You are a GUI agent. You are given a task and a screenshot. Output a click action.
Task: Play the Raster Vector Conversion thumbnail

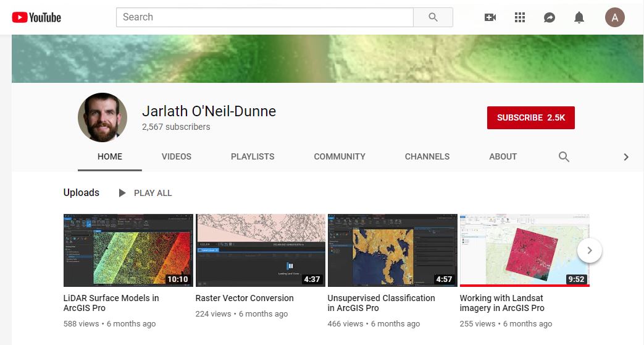tap(261, 250)
